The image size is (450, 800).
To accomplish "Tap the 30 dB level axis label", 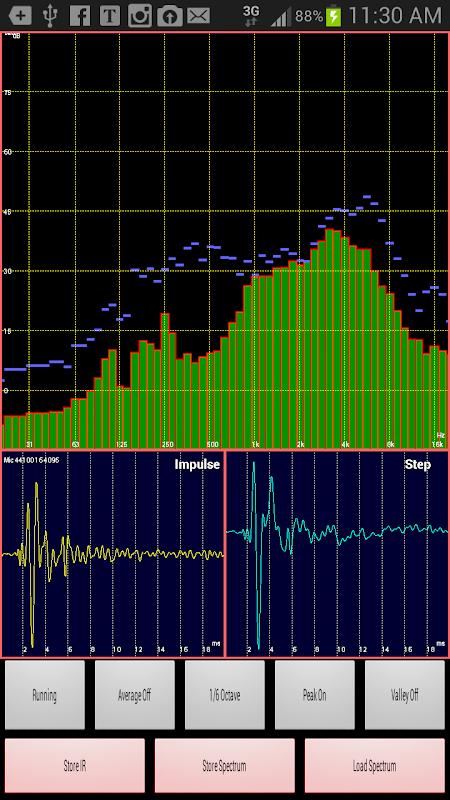I will click(7, 271).
